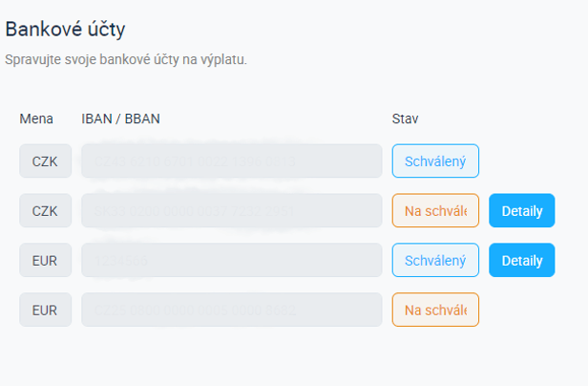The height and width of the screenshot is (386, 588).
Task: Select the EUR currency badge in the third row
Action: point(45,260)
